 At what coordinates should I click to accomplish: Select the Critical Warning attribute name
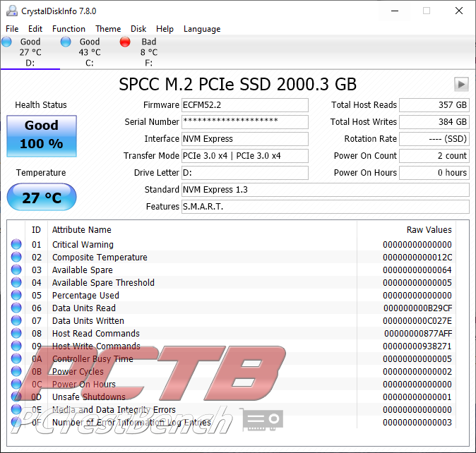click(83, 244)
